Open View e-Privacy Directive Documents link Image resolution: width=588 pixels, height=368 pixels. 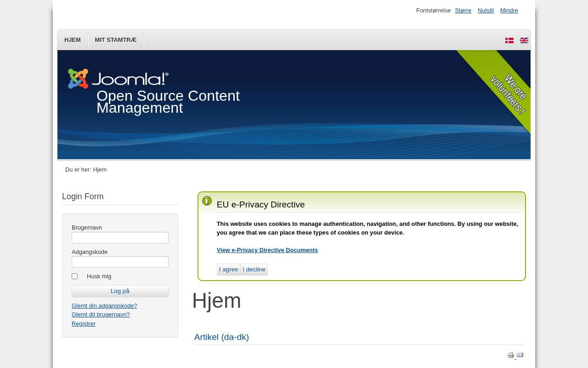pos(267,250)
